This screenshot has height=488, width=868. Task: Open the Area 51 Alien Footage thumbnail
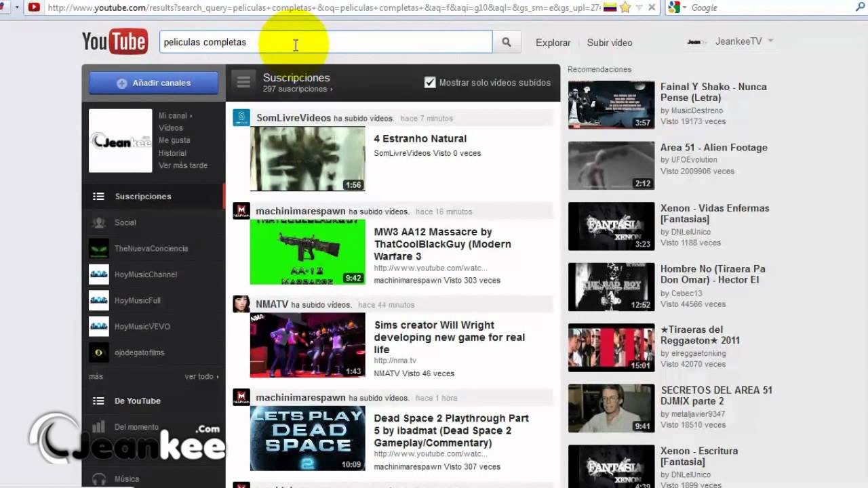tap(611, 166)
